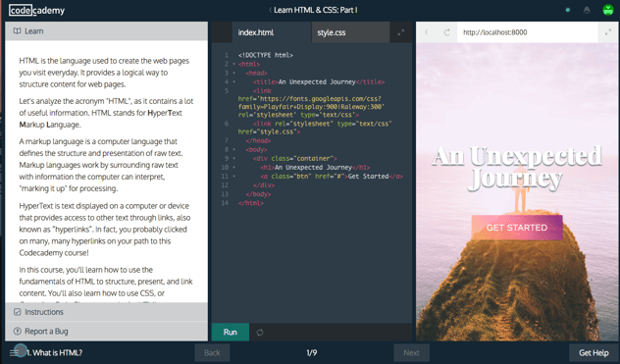620x364 pixels.
Task: Click the closing html tag on line 14
Action: pyautogui.click(x=251, y=203)
